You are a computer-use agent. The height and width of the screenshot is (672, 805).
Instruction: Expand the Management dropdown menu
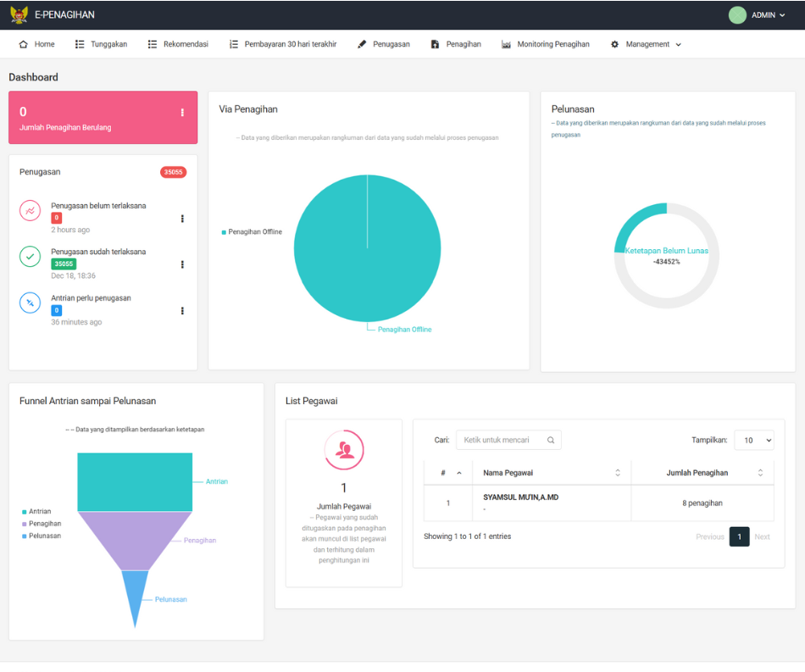pos(647,44)
